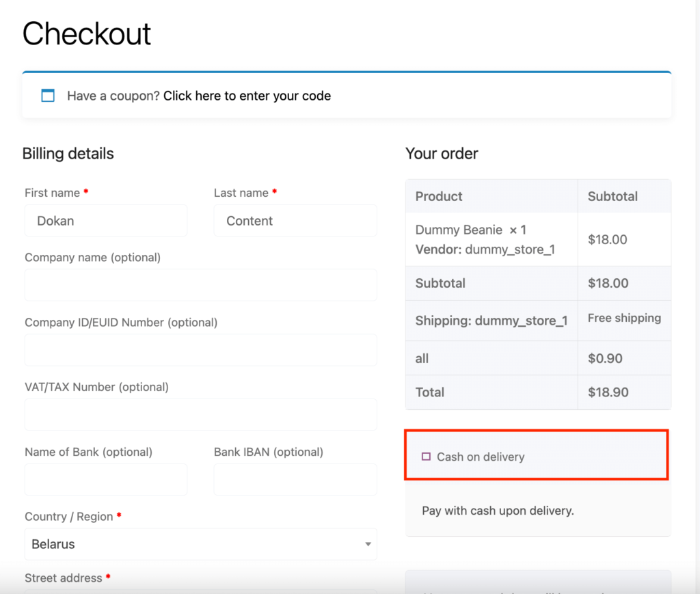The height and width of the screenshot is (594, 700).
Task: Click the 'Have a coupon?' text
Action: tap(113, 96)
